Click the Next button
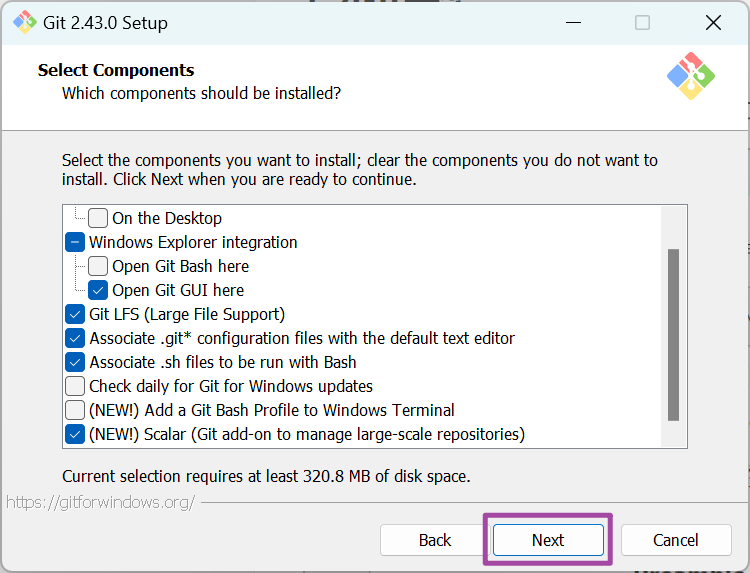The height and width of the screenshot is (573, 750). point(548,540)
